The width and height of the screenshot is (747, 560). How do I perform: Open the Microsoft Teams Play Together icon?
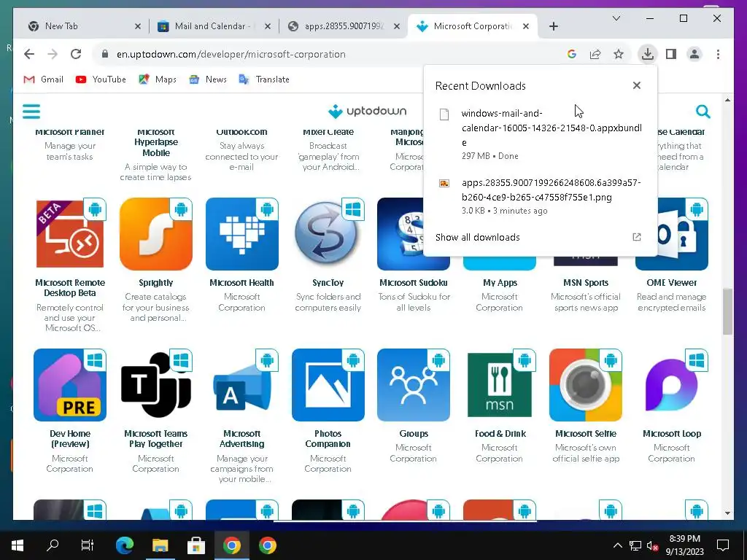[x=156, y=385]
